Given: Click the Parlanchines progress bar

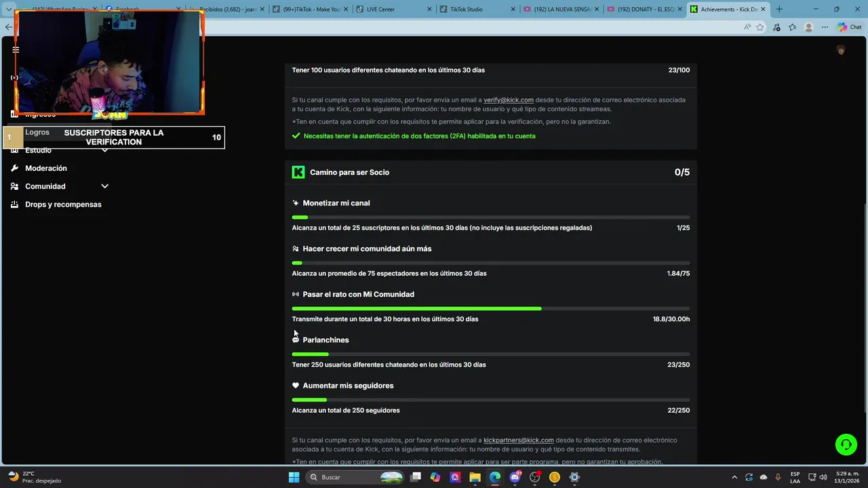Looking at the screenshot, I should [491, 354].
